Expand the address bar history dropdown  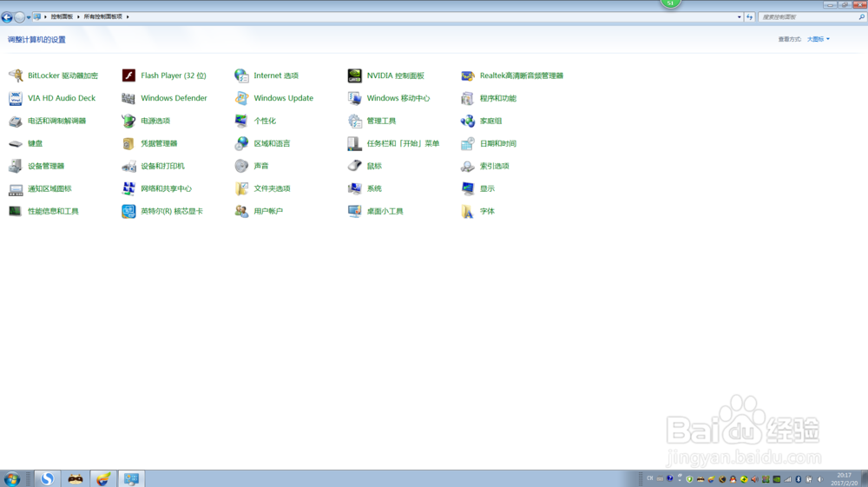click(x=739, y=17)
